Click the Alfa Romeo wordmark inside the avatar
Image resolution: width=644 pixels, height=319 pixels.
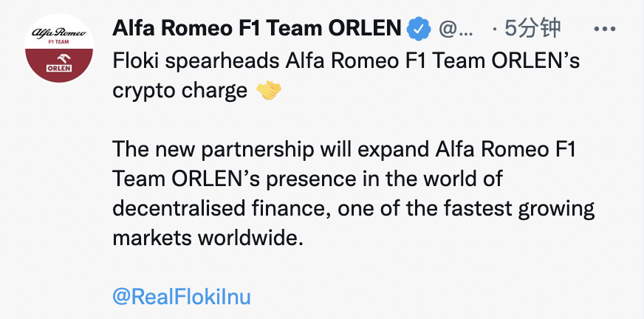[58, 34]
